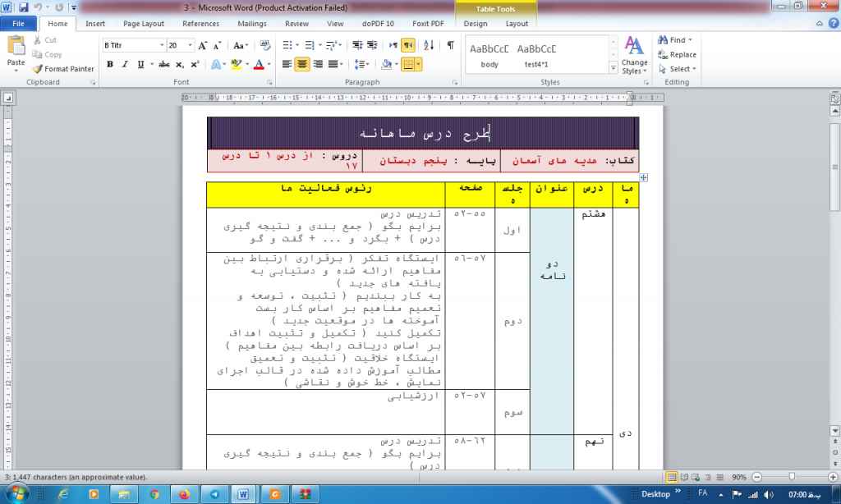Click the table move handle above header row
Image resolution: width=841 pixels, height=504 pixels.
click(645, 177)
